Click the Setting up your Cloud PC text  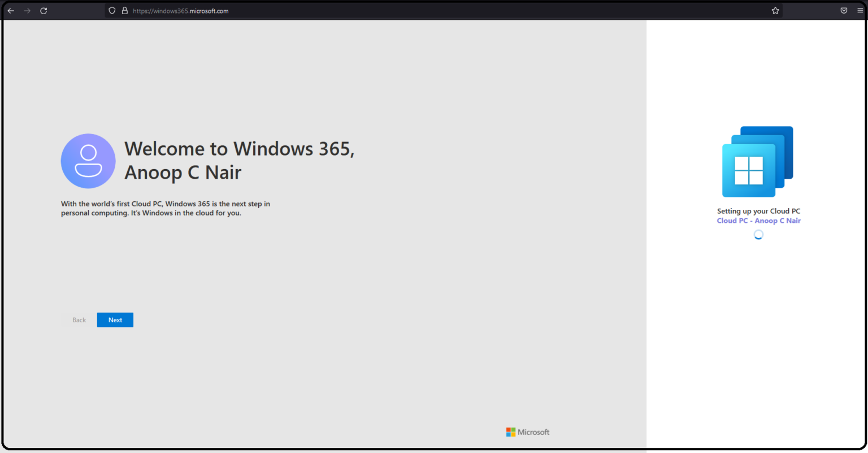pyautogui.click(x=758, y=211)
